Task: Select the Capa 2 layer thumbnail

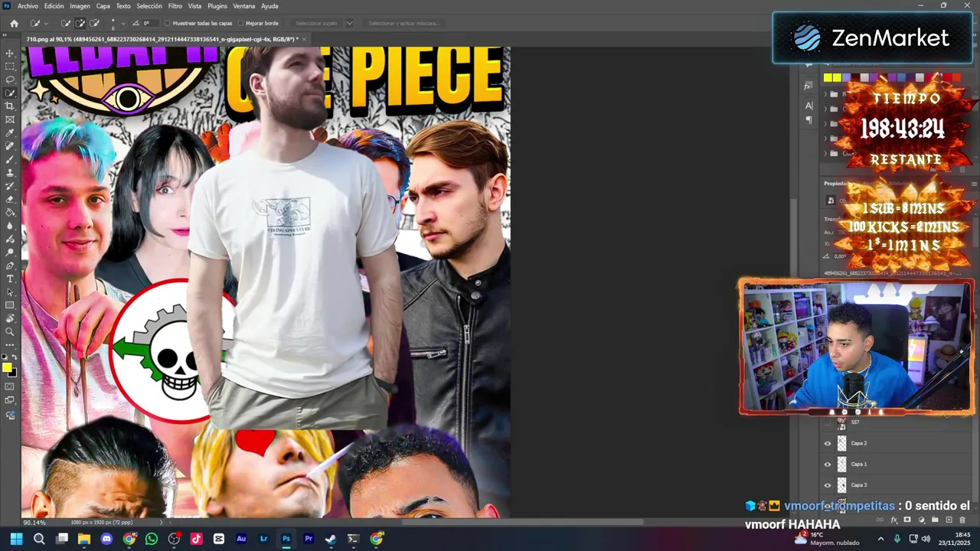Action: tap(842, 443)
